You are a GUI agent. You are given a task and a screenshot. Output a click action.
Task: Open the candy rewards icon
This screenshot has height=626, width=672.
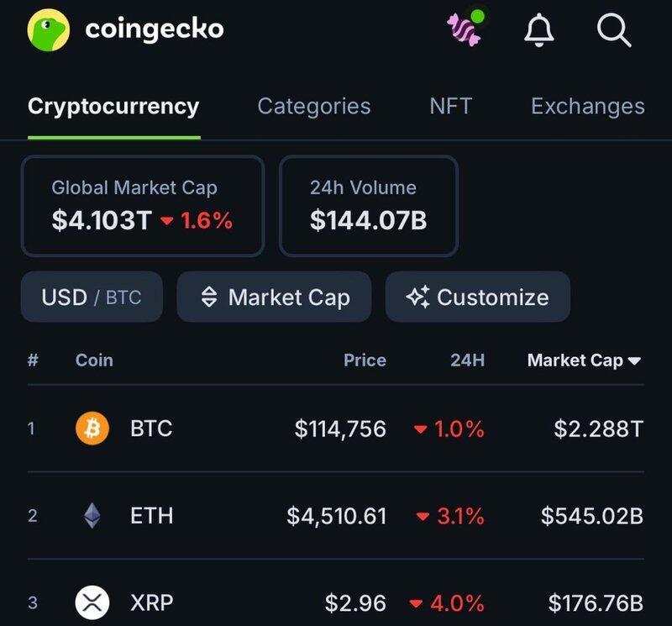click(465, 28)
